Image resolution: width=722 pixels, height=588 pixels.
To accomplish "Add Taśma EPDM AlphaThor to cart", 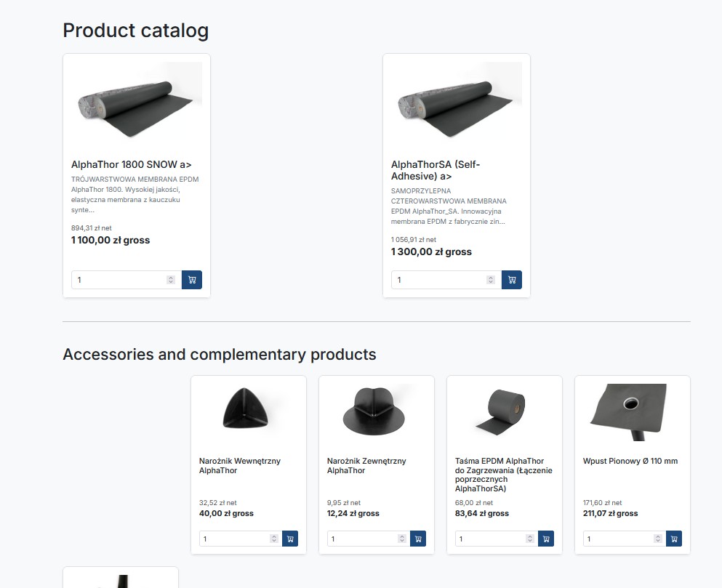I will (x=546, y=539).
